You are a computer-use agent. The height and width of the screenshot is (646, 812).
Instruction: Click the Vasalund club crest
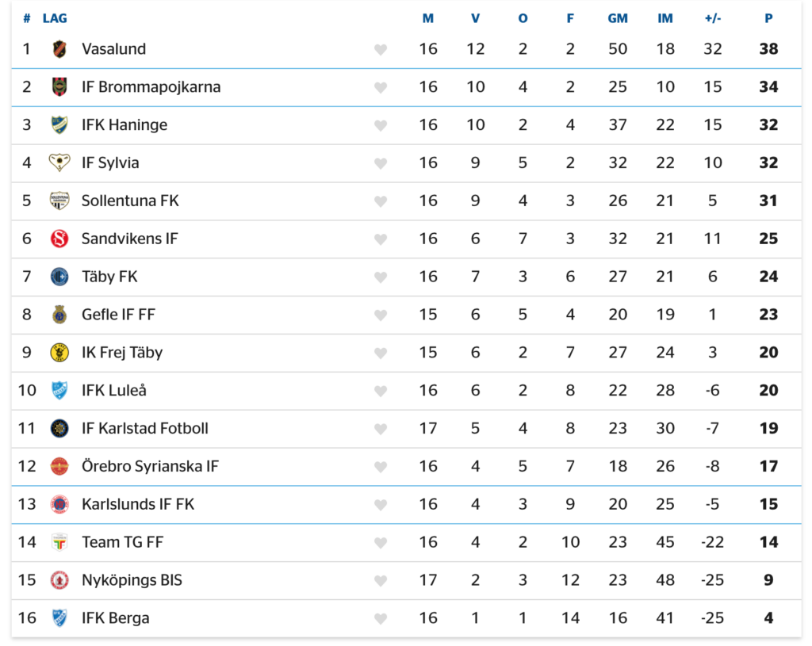[x=59, y=49]
